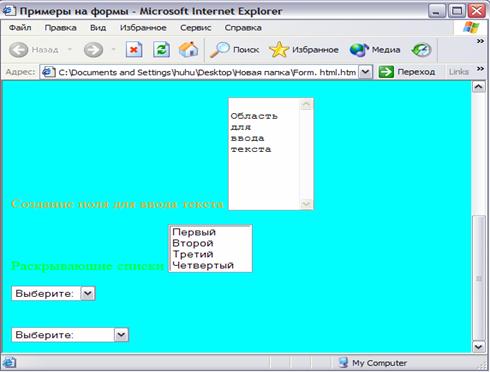This screenshot has width=490, height=372.
Task: Open the Сервис menu
Action: pos(195,28)
